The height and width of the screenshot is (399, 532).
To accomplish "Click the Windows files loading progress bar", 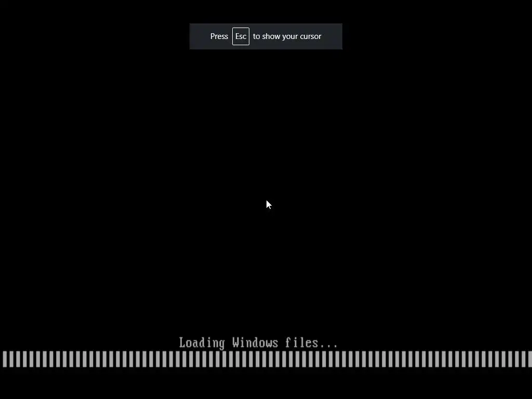I will click(x=267, y=359).
